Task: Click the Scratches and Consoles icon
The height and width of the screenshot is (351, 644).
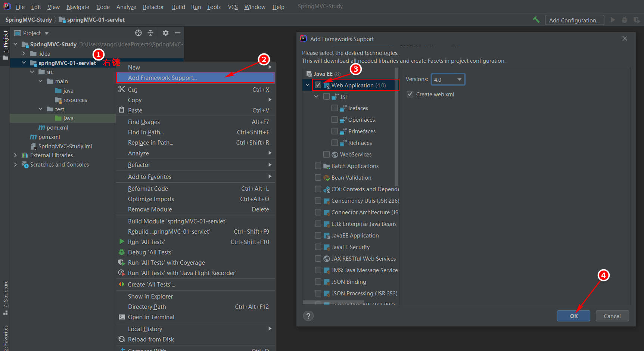Action: [x=25, y=165]
